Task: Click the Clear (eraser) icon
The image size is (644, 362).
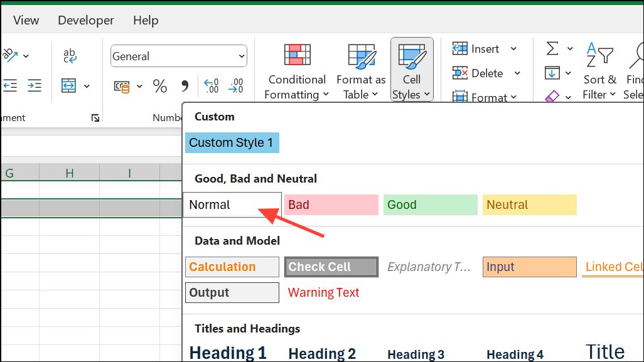Action: point(552,96)
